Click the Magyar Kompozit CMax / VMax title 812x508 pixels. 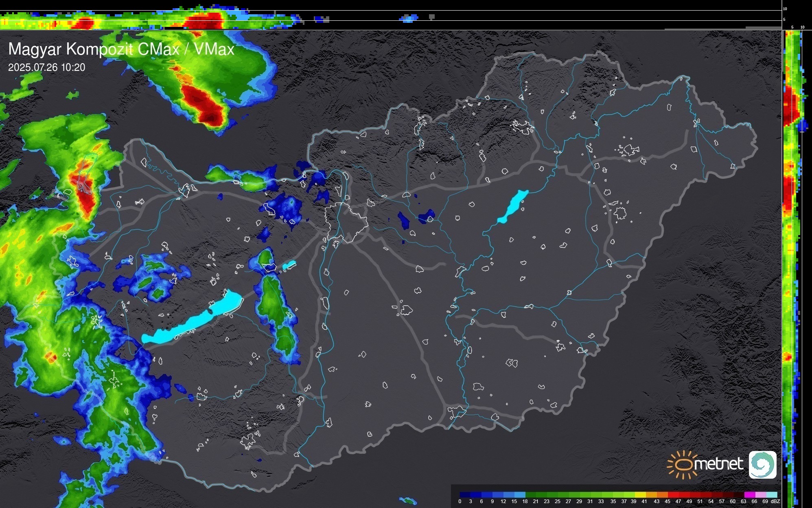pos(121,49)
